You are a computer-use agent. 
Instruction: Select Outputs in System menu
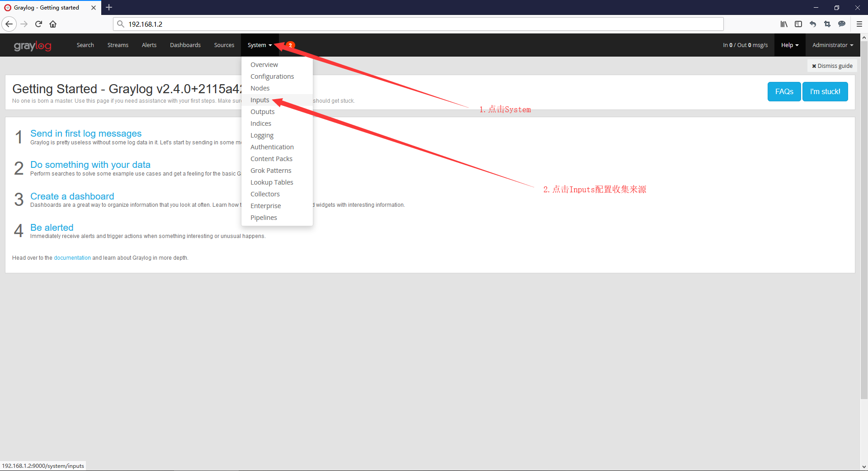pyautogui.click(x=277, y=112)
